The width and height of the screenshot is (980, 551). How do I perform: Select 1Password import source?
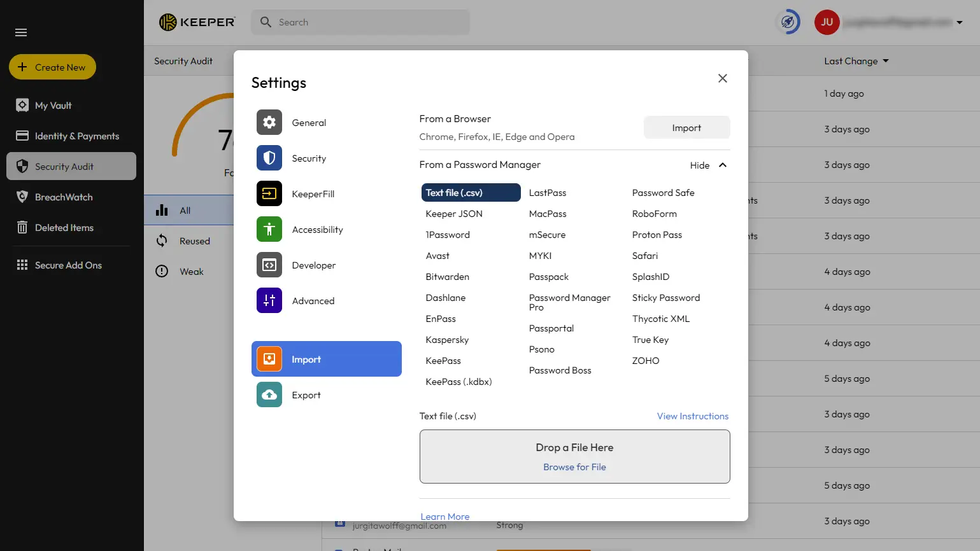pos(448,235)
